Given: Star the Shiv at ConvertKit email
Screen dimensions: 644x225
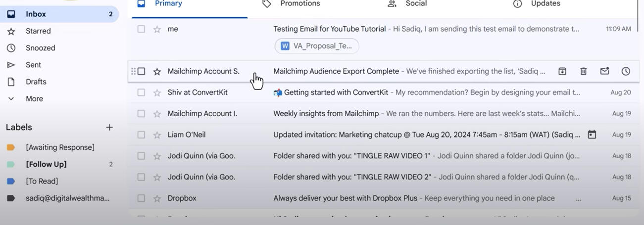Looking at the screenshot, I should click(157, 92).
